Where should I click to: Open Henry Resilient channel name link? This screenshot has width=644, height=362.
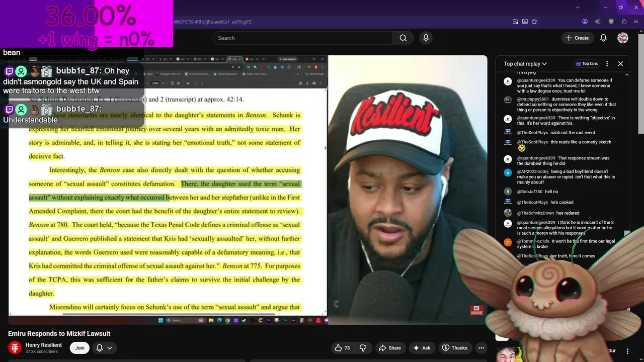click(44, 345)
